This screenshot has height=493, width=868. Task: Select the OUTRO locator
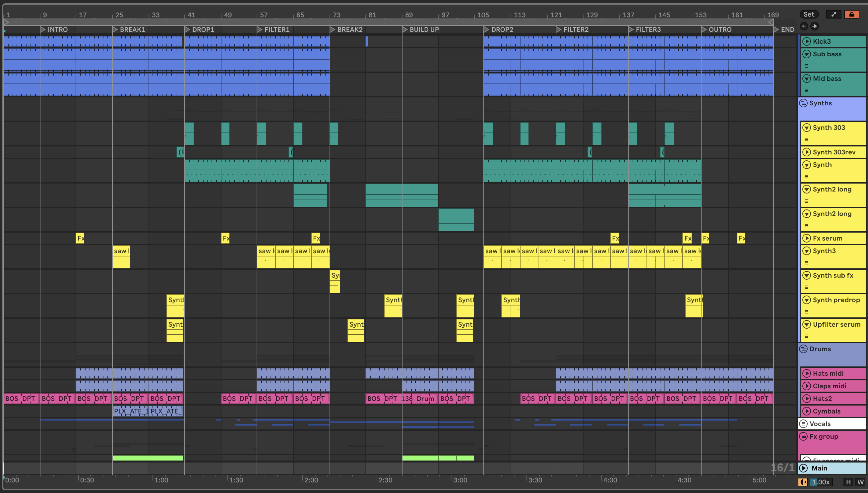point(716,29)
